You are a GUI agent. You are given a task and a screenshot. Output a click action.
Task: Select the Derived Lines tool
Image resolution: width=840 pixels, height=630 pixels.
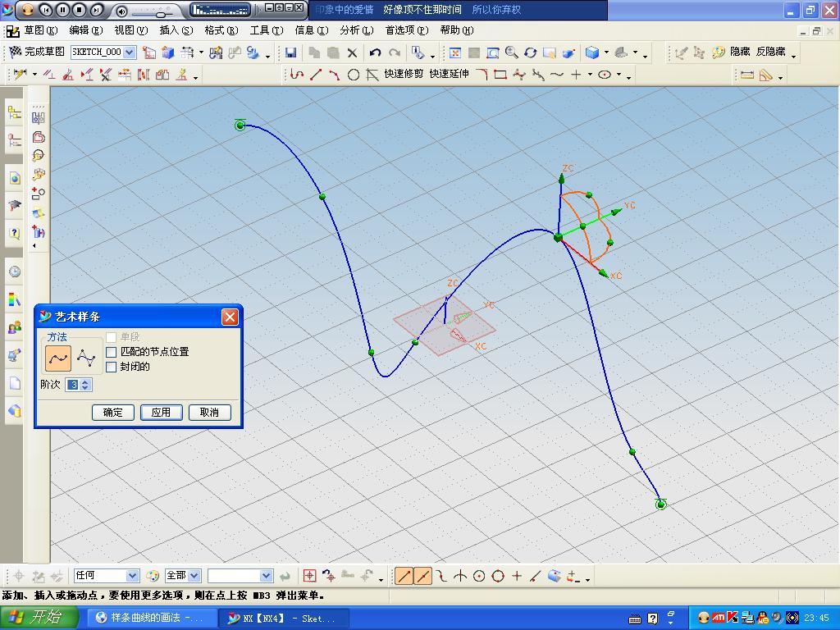click(372, 75)
